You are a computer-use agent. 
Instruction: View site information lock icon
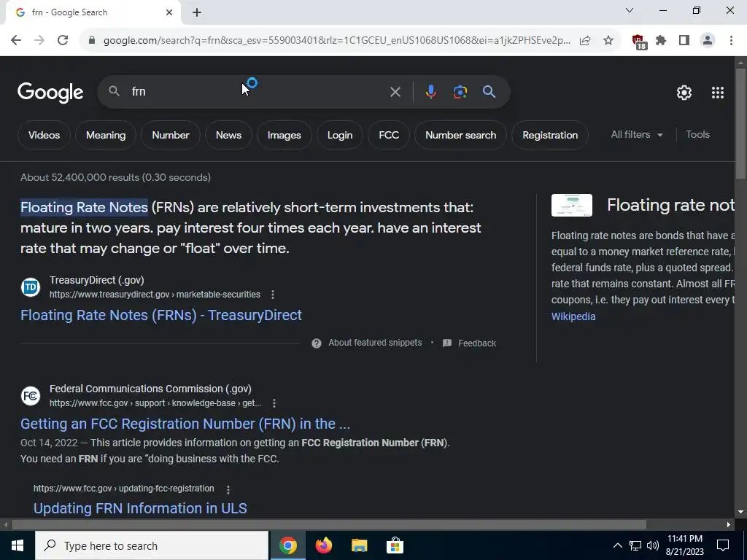tap(92, 41)
